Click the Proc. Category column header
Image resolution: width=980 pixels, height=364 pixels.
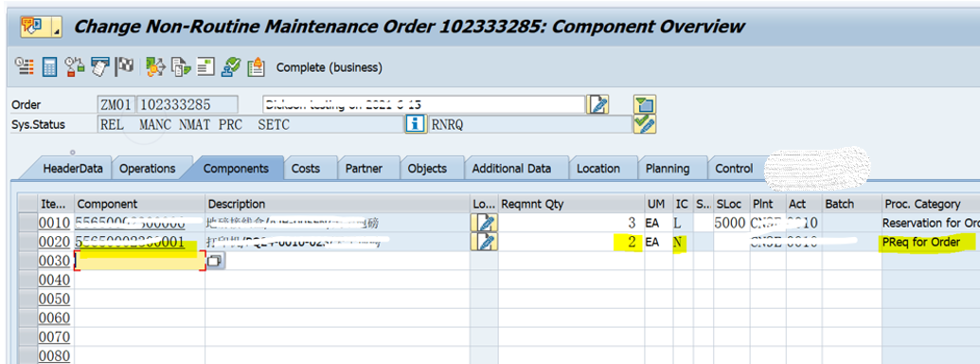931,204
